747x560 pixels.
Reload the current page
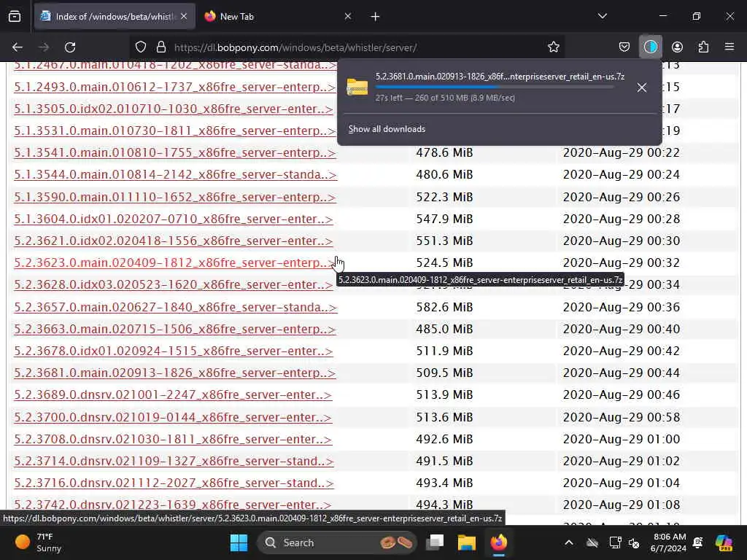70,47
